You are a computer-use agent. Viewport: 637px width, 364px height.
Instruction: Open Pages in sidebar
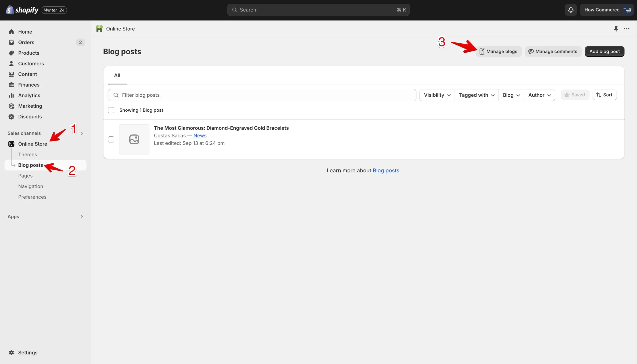25,176
